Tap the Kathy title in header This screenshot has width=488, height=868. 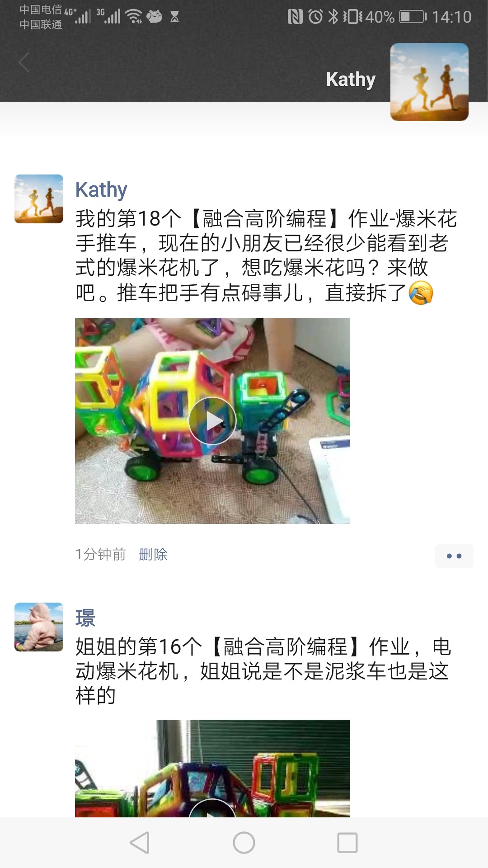pos(351,80)
